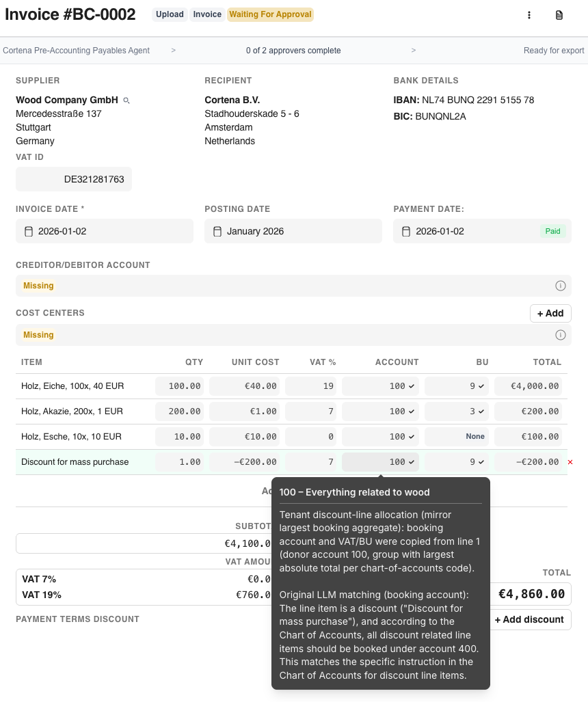Click item name Holz, Esche, 10x, 10 EUR
This screenshot has height=702, width=588.
click(71, 437)
